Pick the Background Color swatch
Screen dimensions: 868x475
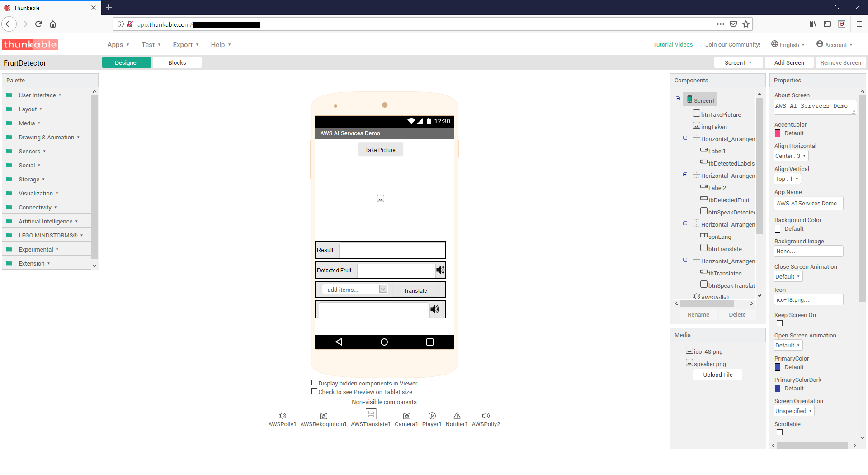coord(778,229)
